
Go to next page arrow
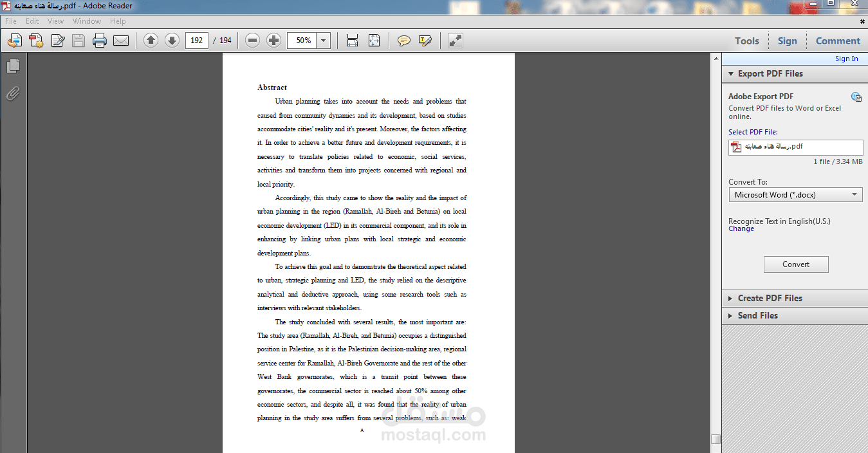172,41
